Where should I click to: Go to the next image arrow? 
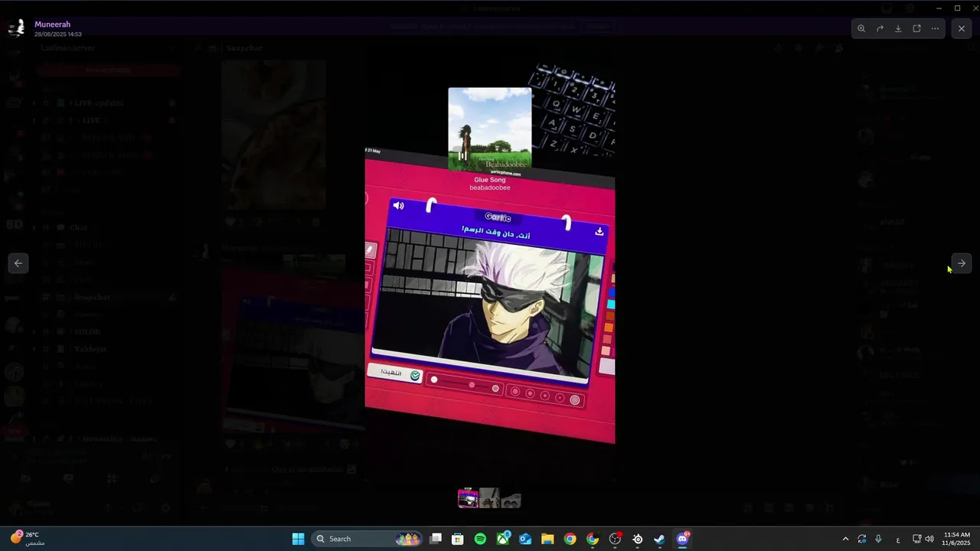[962, 263]
